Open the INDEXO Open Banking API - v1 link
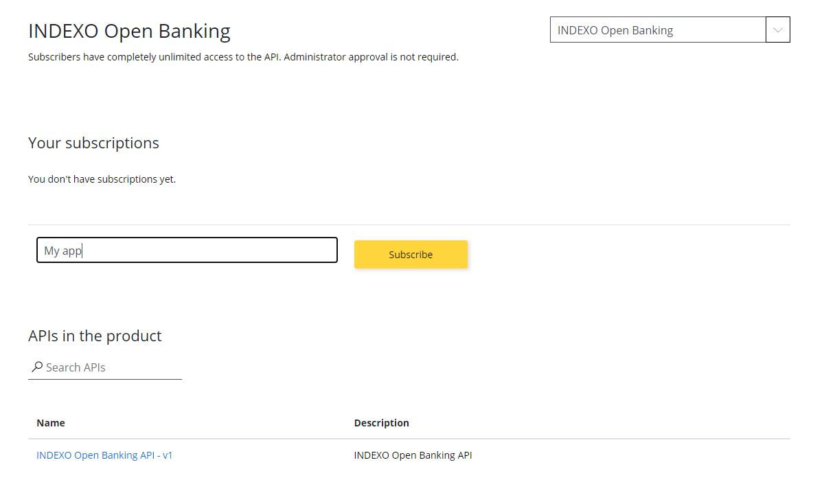 pos(104,455)
